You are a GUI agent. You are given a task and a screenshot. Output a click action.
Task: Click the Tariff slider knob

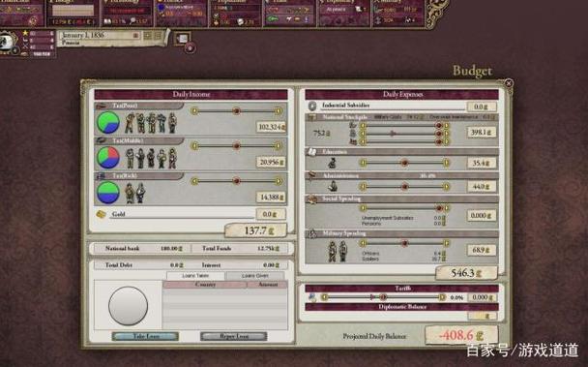point(383,297)
